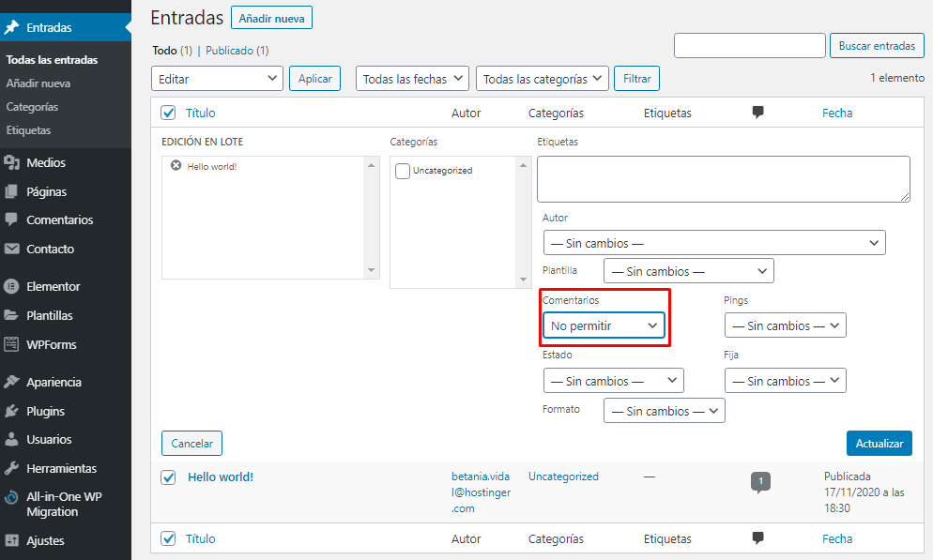Click the Aplicar button
933x560 pixels.
tap(314, 79)
